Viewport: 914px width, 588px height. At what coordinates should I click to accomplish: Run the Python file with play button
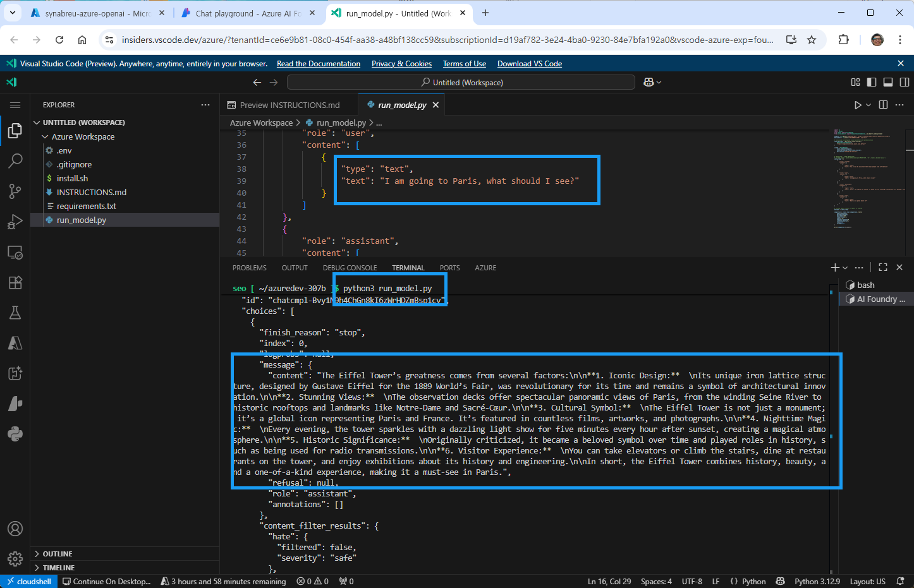858,105
